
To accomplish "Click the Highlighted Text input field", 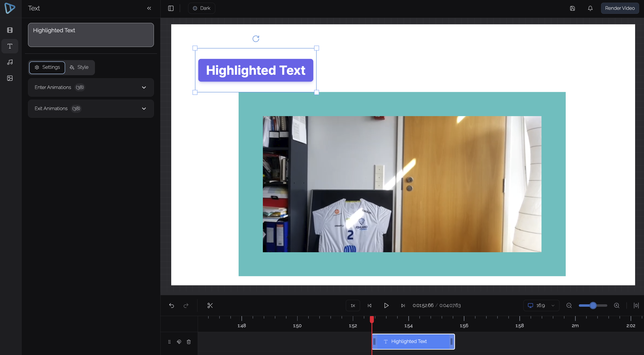I will click(x=91, y=35).
